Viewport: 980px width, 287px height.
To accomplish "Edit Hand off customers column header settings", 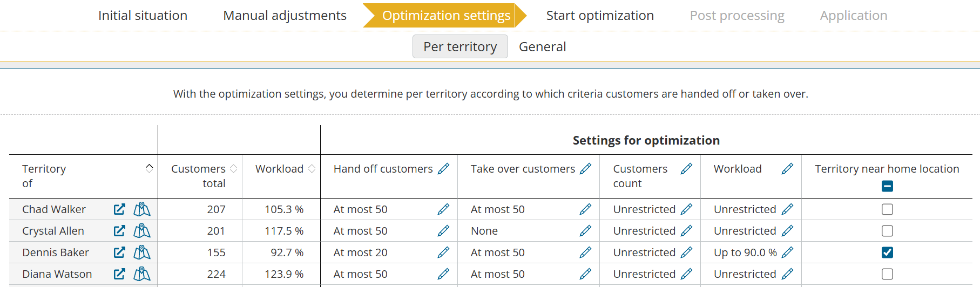I will [443, 169].
